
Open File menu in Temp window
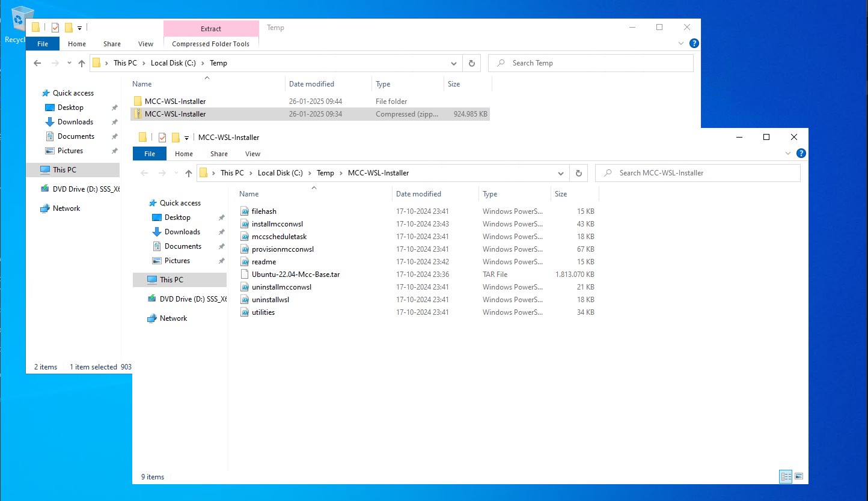(x=43, y=44)
